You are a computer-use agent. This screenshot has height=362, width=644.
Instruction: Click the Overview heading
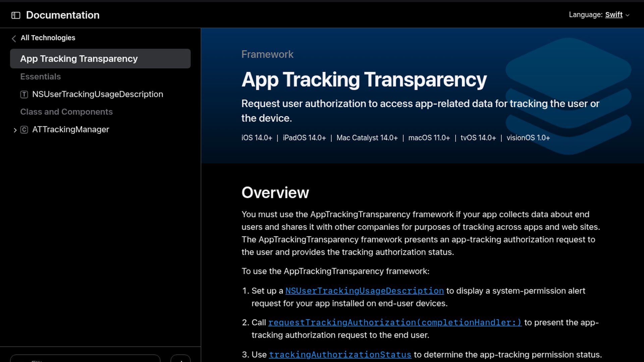tap(275, 192)
